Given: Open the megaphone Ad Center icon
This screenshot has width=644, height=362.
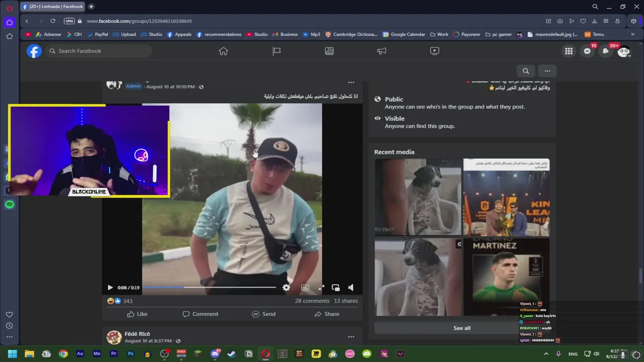Looking at the screenshot, I should coord(382,51).
